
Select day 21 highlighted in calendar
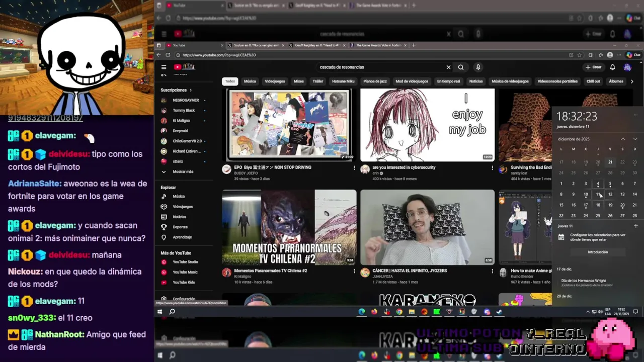(x=610, y=162)
